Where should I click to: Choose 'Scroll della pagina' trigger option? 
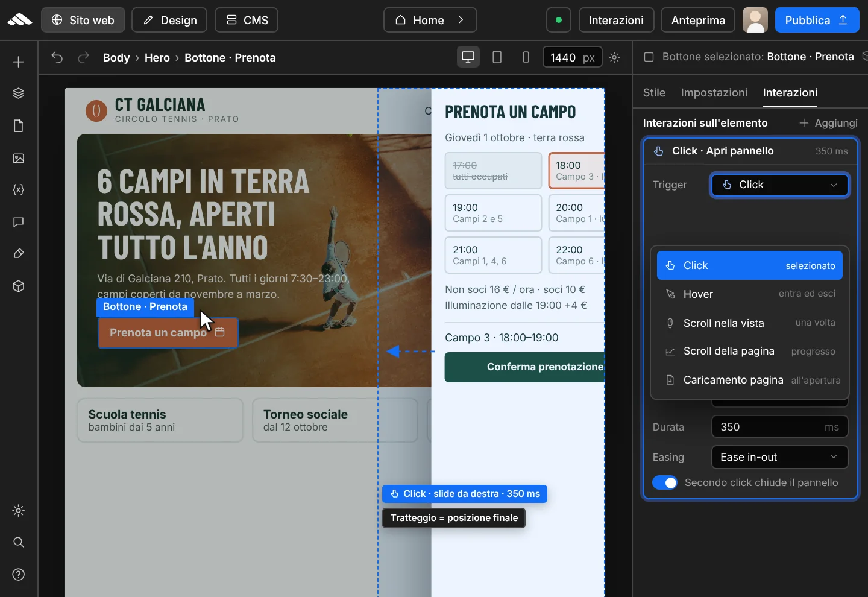point(750,352)
